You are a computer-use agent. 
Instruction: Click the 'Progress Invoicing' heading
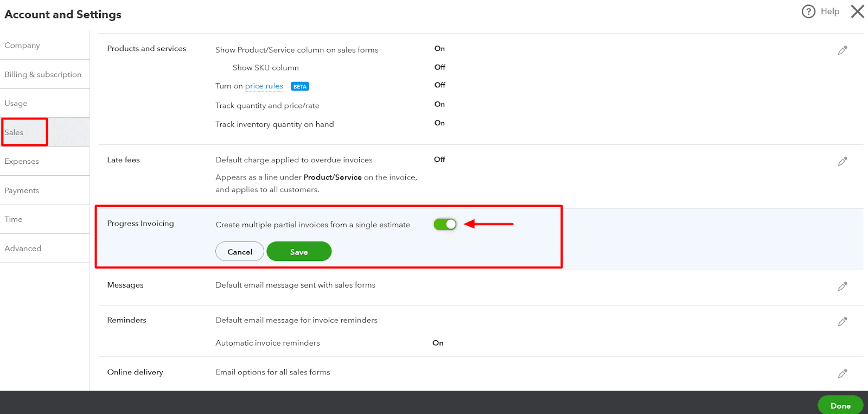141,224
